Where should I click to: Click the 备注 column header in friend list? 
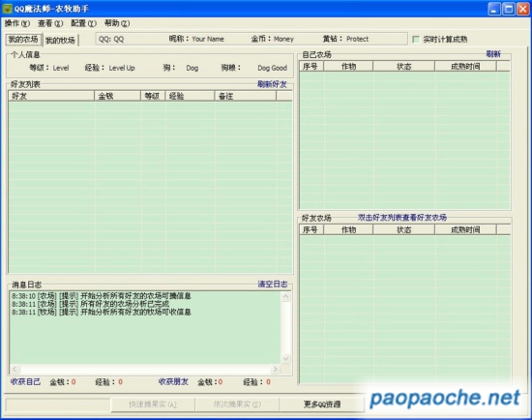pos(246,96)
